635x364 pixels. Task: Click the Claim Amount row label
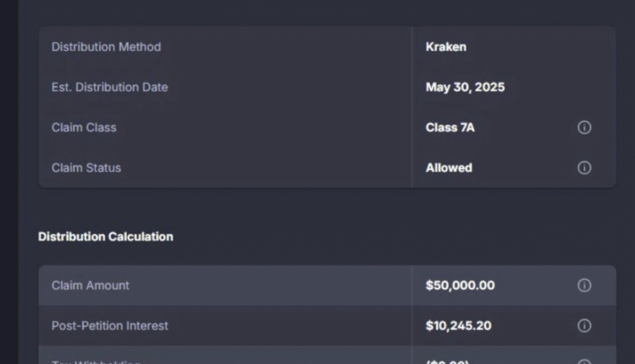[x=91, y=285]
